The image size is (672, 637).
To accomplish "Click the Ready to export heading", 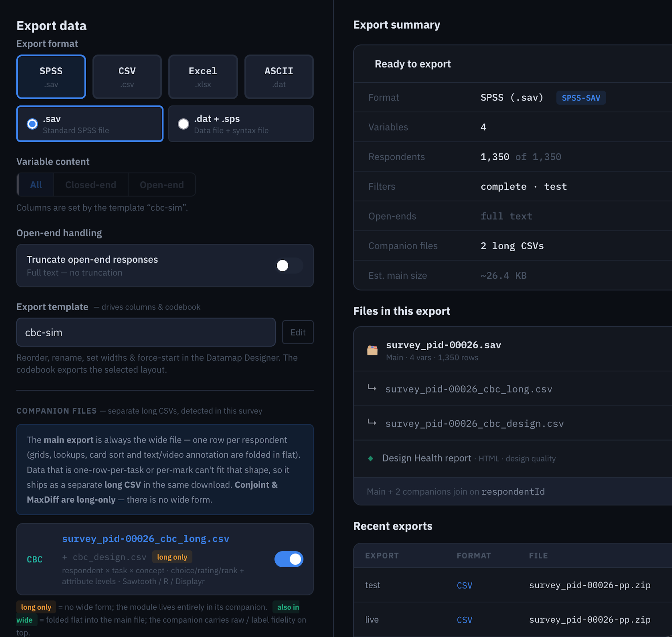I will (413, 64).
